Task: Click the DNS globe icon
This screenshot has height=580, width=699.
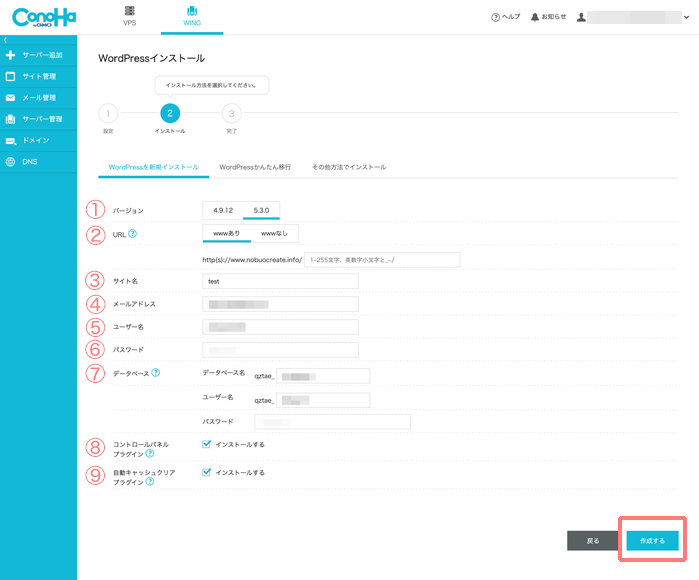Action: point(10,162)
